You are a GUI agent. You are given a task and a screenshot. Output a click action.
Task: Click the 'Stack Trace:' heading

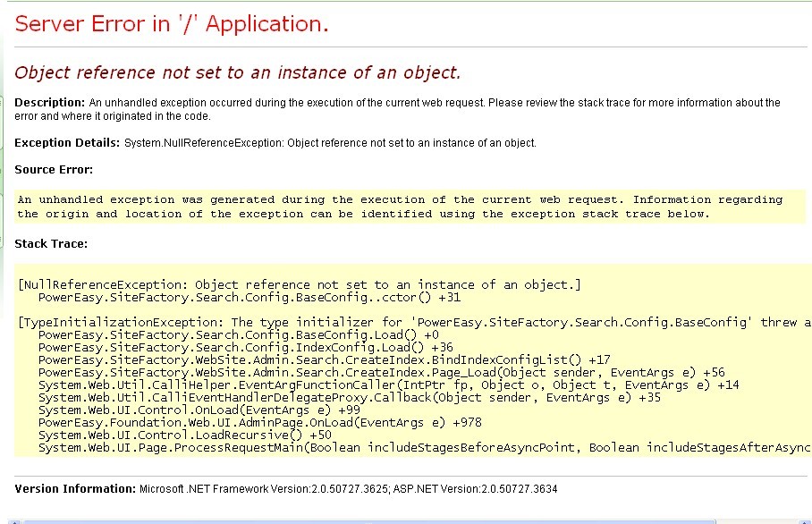click(x=51, y=243)
